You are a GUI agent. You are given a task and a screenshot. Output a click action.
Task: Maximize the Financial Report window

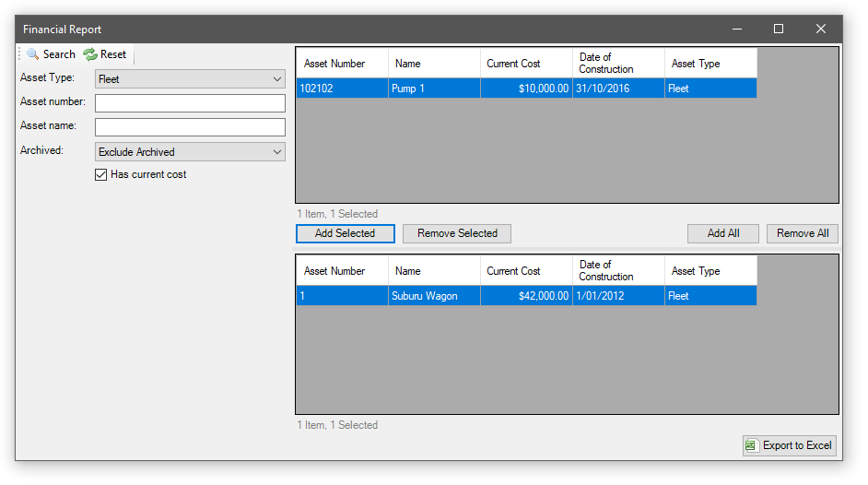click(x=779, y=29)
